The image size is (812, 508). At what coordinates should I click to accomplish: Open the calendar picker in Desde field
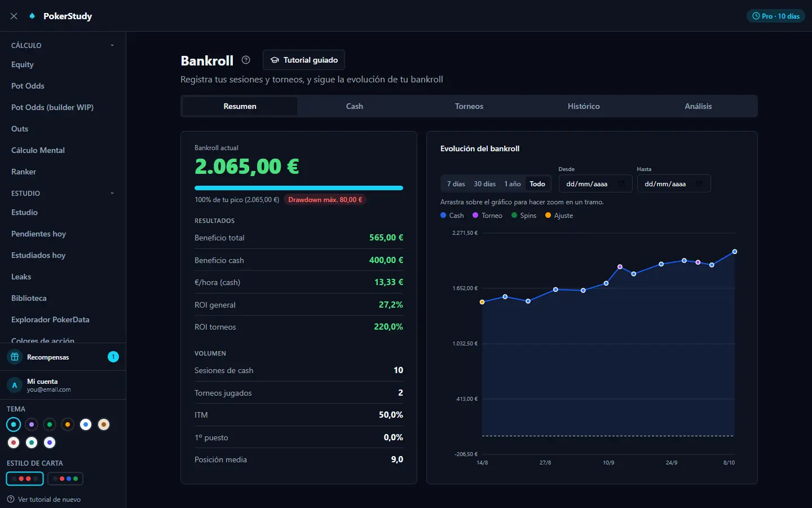pyautogui.click(x=621, y=184)
